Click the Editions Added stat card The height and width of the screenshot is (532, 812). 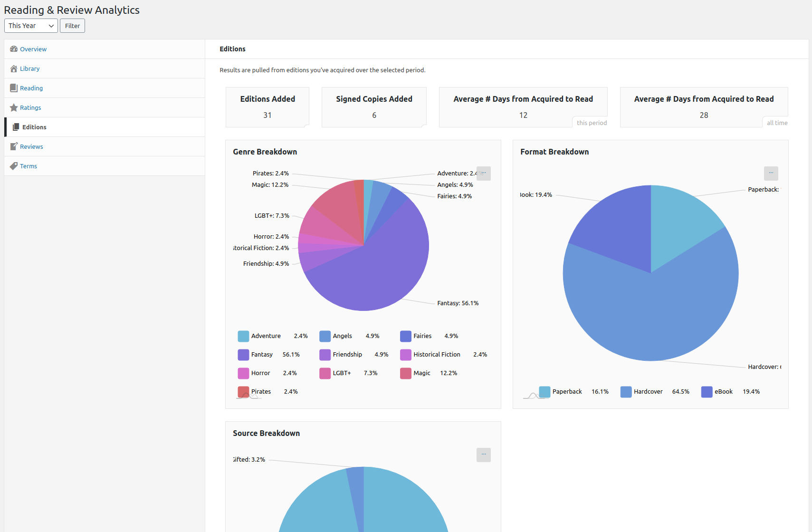click(x=267, y=107)
